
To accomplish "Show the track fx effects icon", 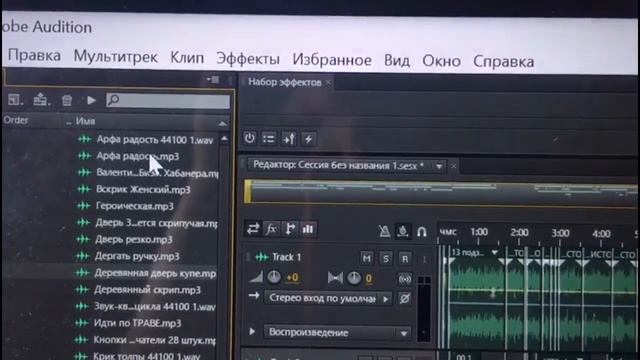I will pos(271,229).
